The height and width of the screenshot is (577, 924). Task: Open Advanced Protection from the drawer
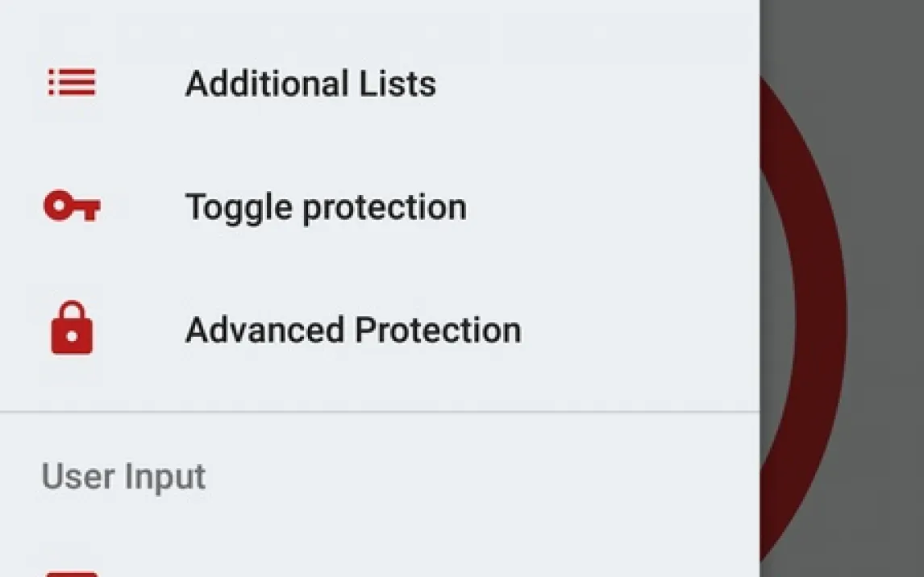(353, 330)
